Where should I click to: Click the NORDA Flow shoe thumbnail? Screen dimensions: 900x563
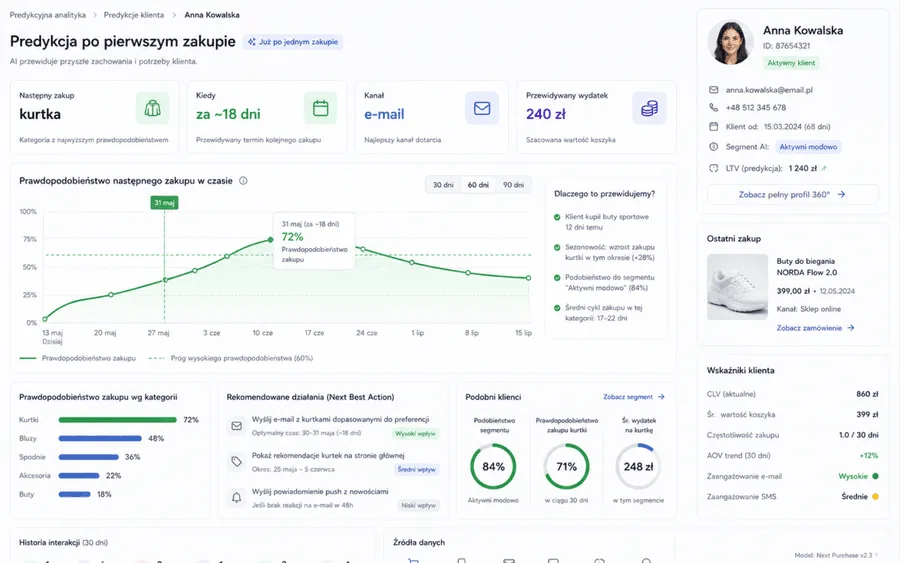737,287
